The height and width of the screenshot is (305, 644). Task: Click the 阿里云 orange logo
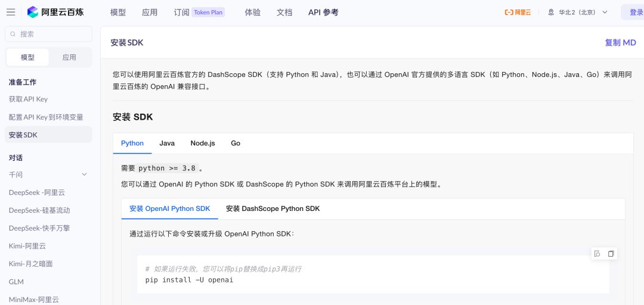518,13
